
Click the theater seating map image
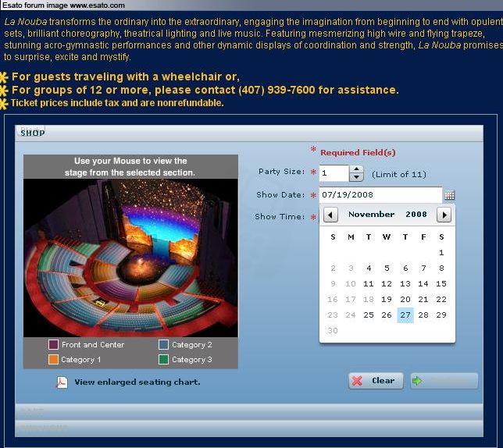(x=131, y=258)
